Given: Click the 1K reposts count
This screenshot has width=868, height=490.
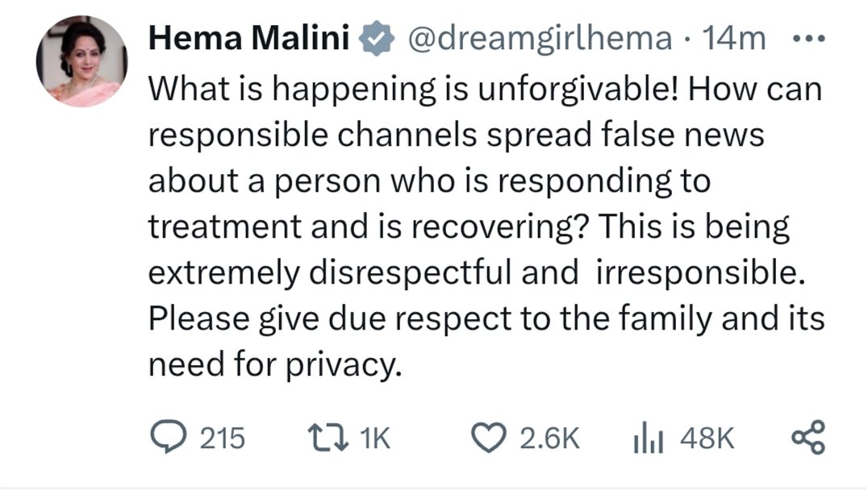Looking at the screenshot, I should (373, 438).
